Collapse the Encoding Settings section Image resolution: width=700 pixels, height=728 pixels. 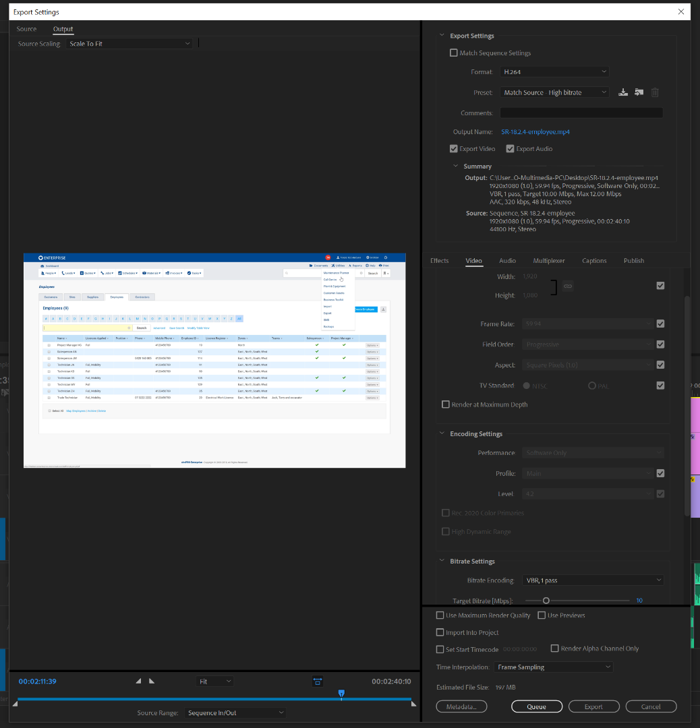[x=442, y=433]
